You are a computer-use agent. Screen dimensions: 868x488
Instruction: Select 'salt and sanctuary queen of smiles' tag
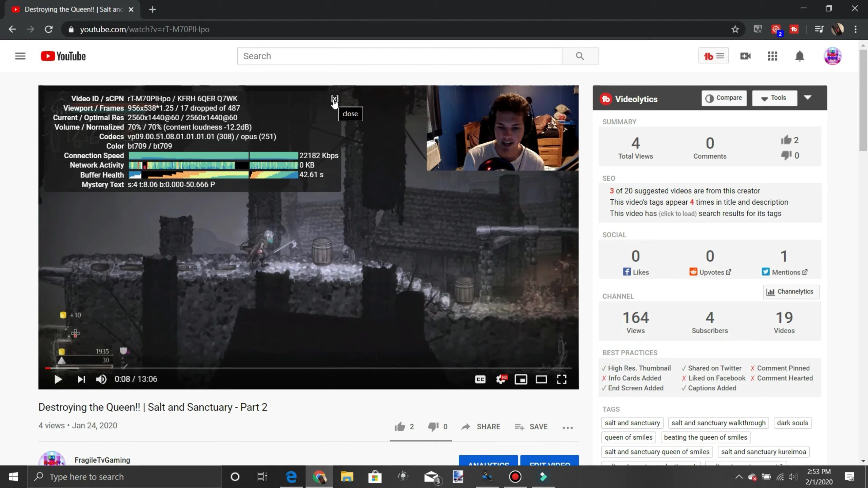pyautogui.click(x=657, y=452)
